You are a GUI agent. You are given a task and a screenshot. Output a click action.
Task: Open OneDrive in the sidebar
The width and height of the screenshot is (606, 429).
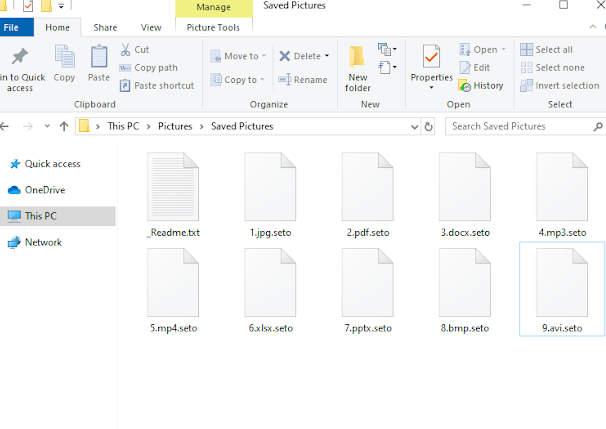[44, 190]
